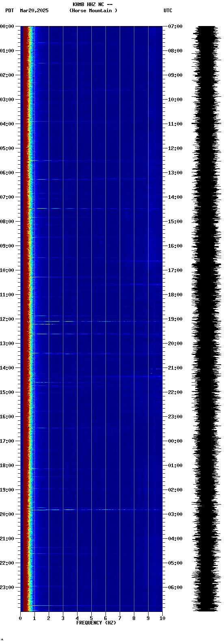This screenshot has width=224, height=644.
Task: Click the 01:00 PDT time label
Action: (7, 51)
